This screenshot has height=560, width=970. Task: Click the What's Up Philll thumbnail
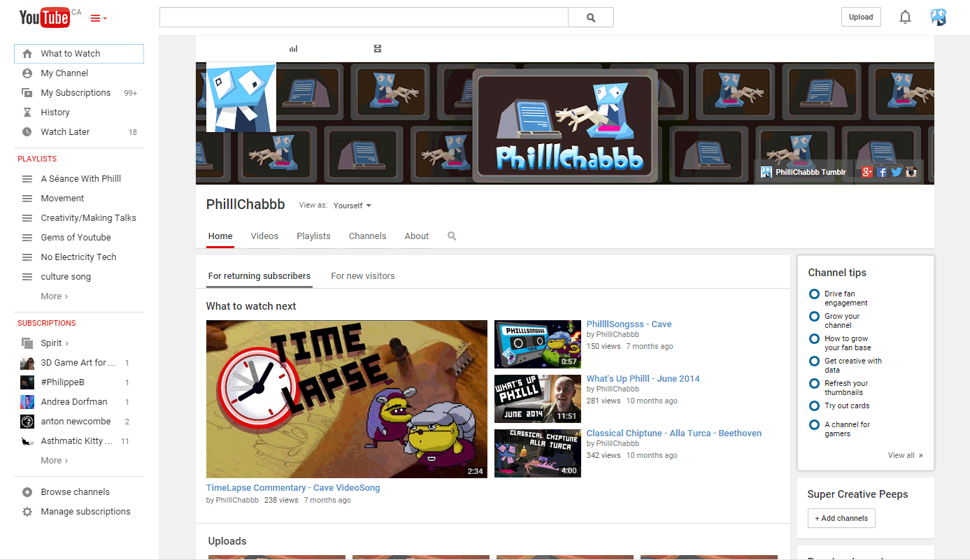pos(538,399)
